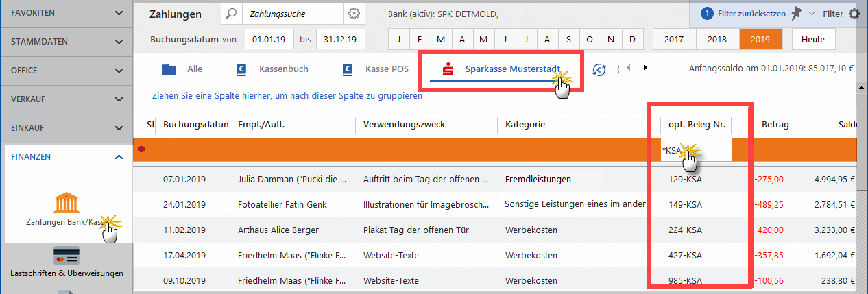
Task: Toggle the month O filter button
Action: [x=590, y=39]
